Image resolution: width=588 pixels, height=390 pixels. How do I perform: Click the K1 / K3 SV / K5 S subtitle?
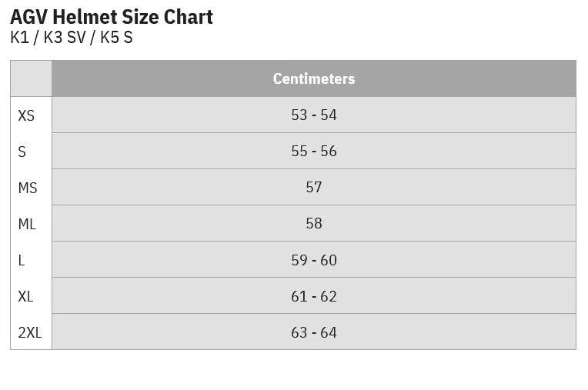(x=72, y=38)
